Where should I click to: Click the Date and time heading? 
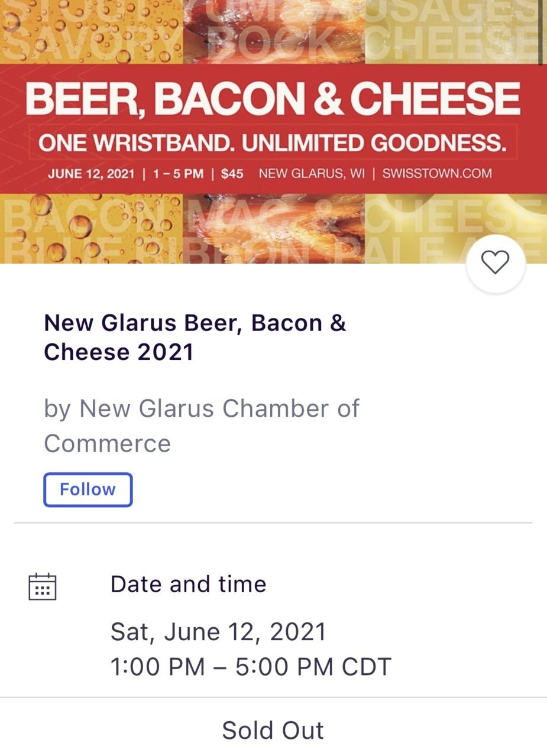tap(189, 584)
